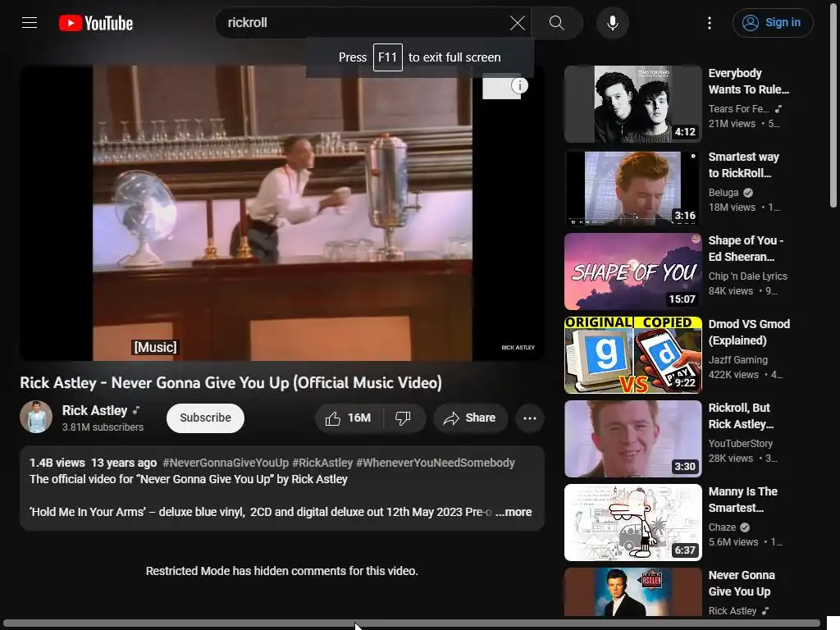Click the #WheneverYouNeedSomebody hashtag
Image resolution: width=840 pixels, height=630 pixels.
click(x=435, y=463)
